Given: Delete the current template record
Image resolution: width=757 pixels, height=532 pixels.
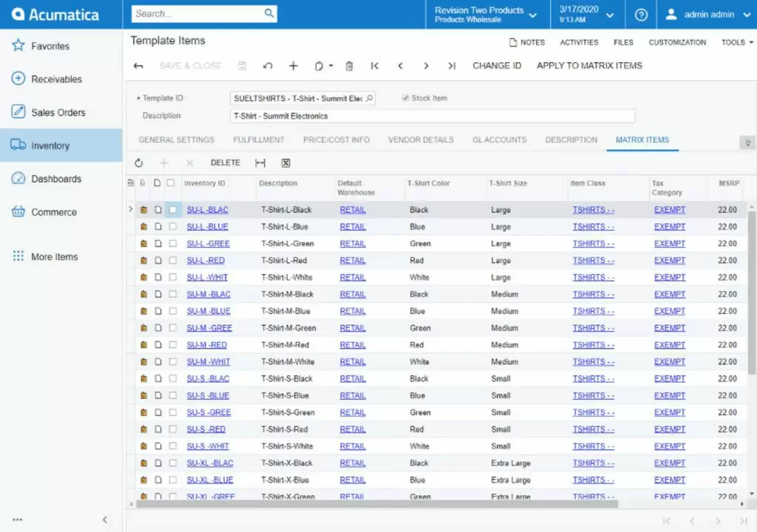Looking at the screenshot, I should pyautogui.click(x=348, y=66).
